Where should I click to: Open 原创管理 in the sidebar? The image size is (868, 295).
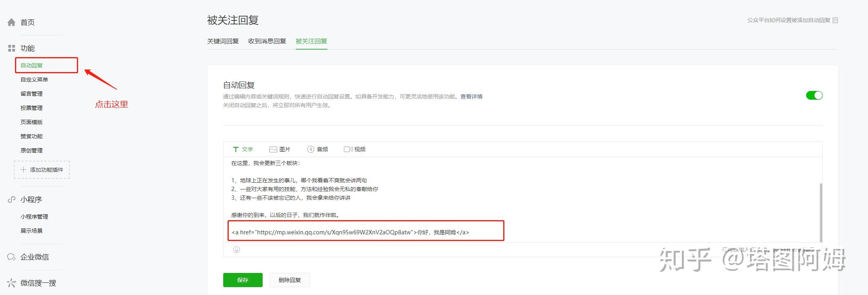coord(32,150)
